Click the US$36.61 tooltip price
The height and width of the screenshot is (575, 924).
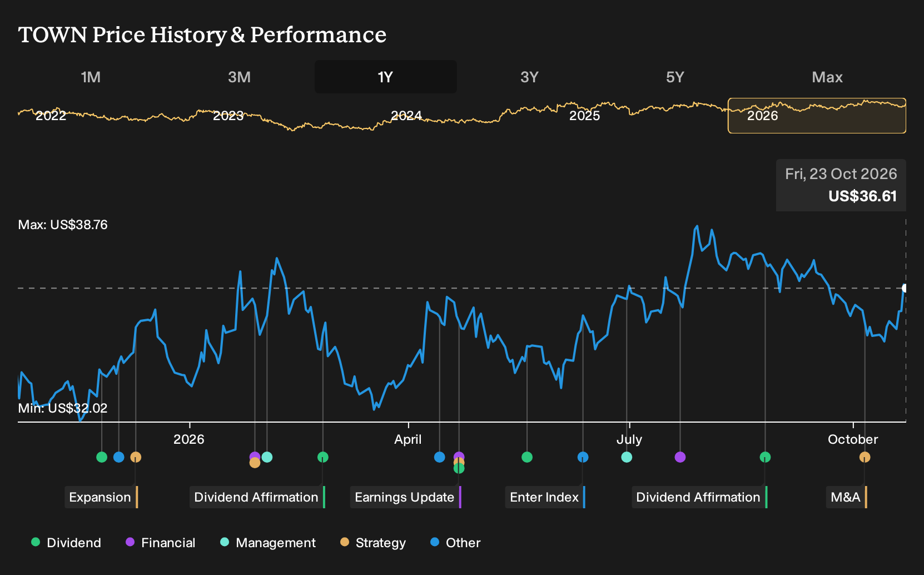[x=863, y=196]
